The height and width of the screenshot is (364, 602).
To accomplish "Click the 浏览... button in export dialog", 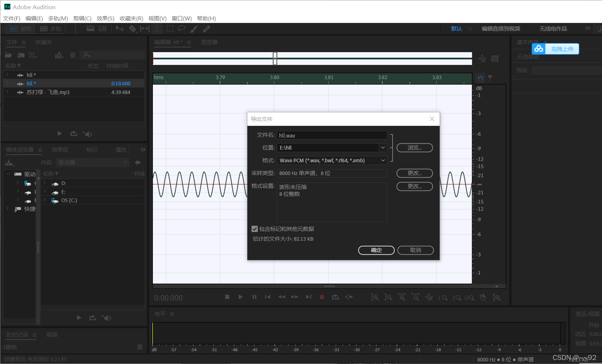I will (x=415, y=148).
